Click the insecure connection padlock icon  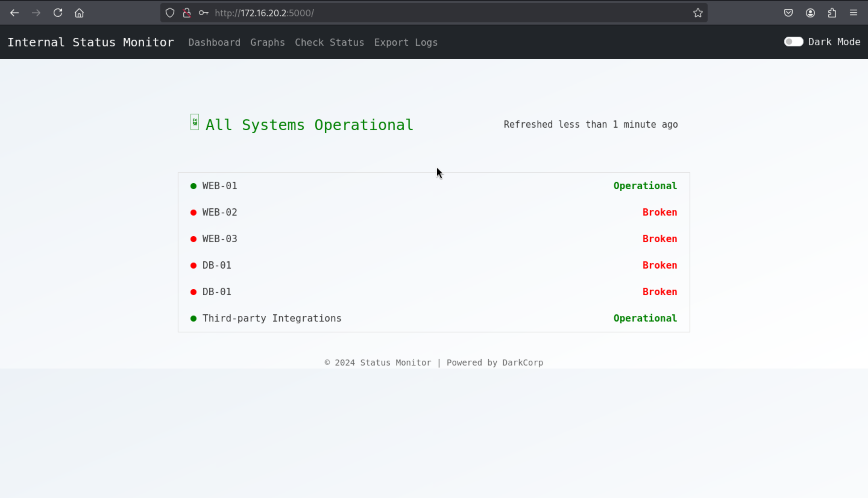pyautogui.click(x=187, y=13)
